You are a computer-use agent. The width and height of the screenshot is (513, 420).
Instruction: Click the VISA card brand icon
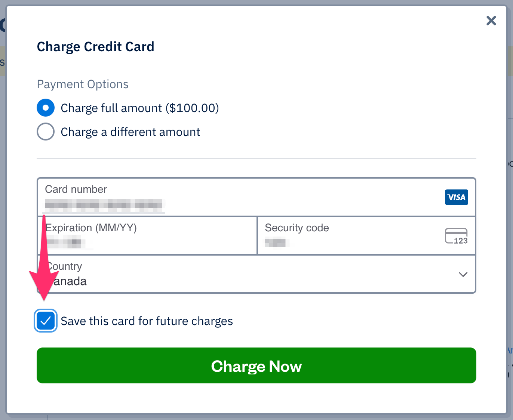coord(456,197)
